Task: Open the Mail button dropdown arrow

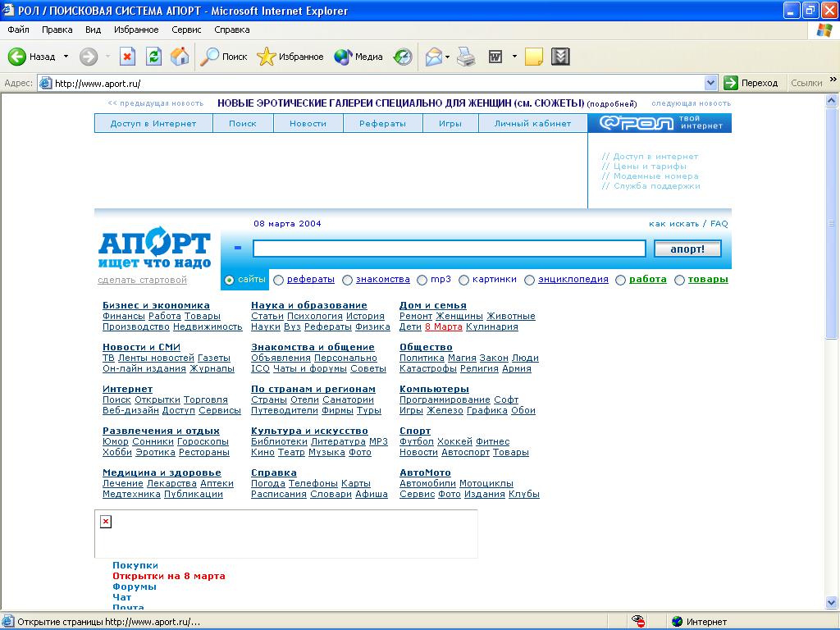Action: 447,57
